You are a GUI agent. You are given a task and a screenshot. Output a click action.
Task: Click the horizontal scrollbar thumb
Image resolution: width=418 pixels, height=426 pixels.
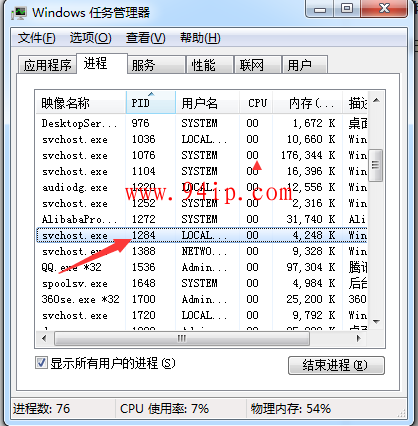pos(182,339)
